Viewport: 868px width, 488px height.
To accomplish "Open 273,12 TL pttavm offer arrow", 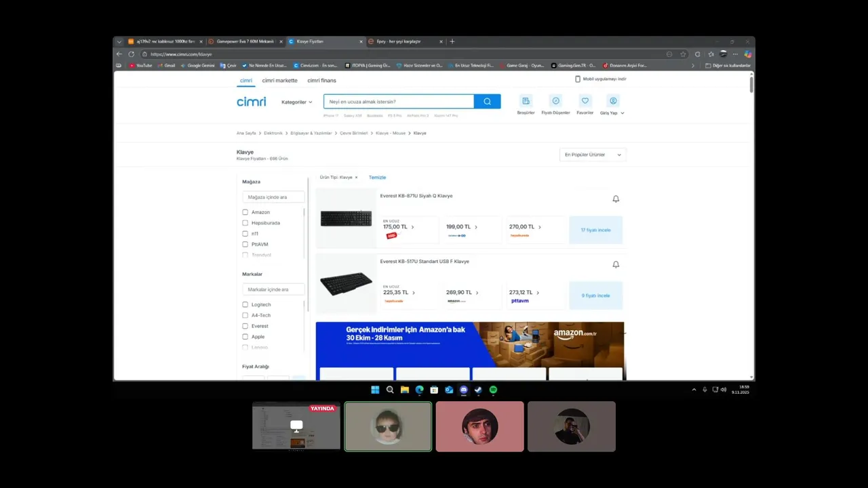I will click(538, 293).
